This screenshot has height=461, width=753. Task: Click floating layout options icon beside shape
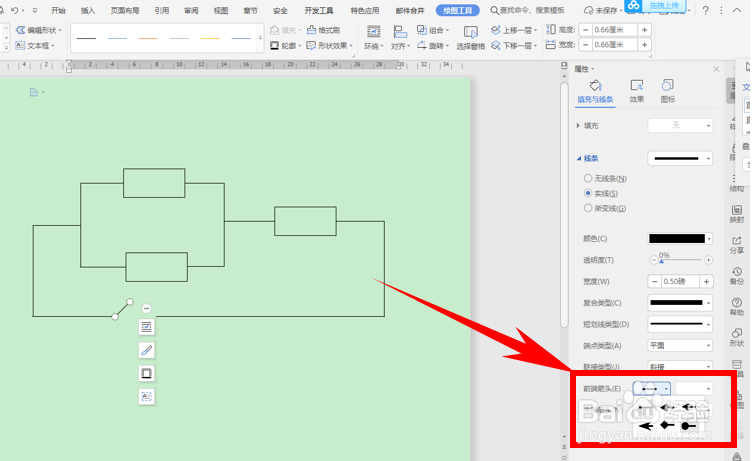(146, 327)
